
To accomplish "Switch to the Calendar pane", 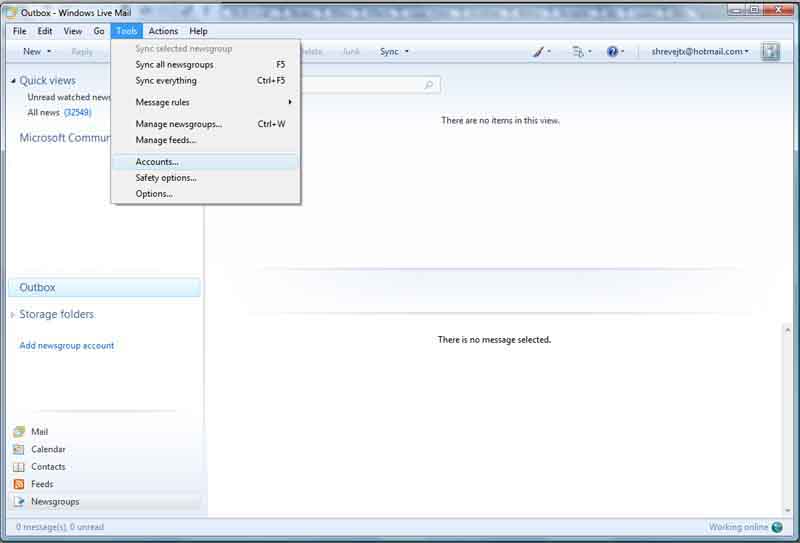I will [48, 449].
